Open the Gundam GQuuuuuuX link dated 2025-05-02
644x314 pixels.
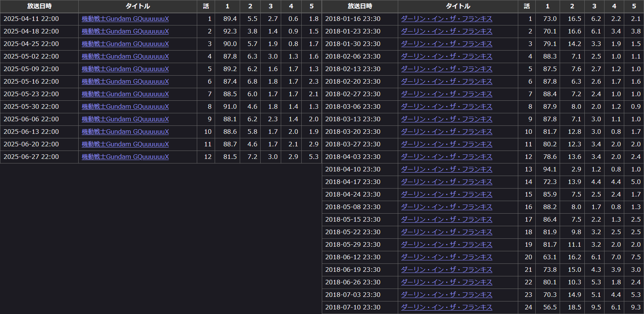tap(125, 56)
